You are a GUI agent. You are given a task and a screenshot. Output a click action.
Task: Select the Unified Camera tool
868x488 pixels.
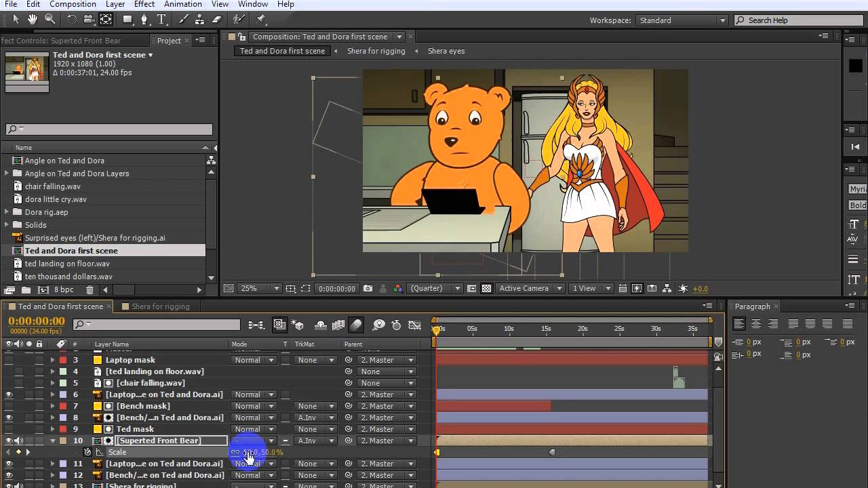[x=89, y=20]
